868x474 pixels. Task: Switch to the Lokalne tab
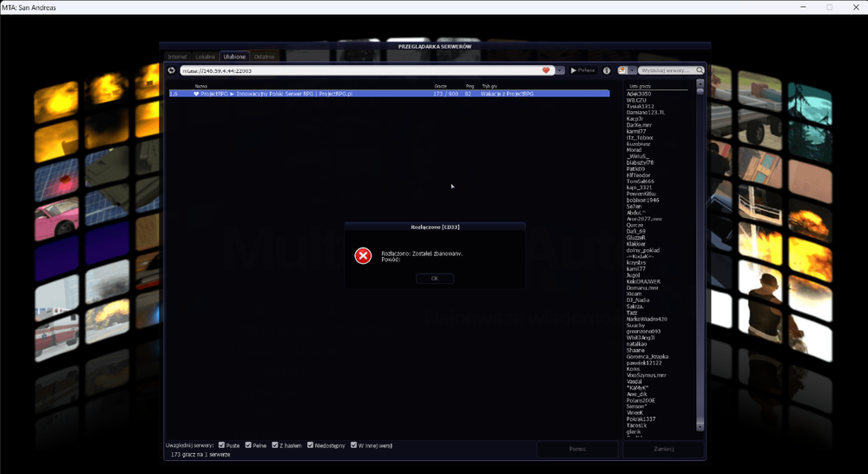(x=206, y=56)
